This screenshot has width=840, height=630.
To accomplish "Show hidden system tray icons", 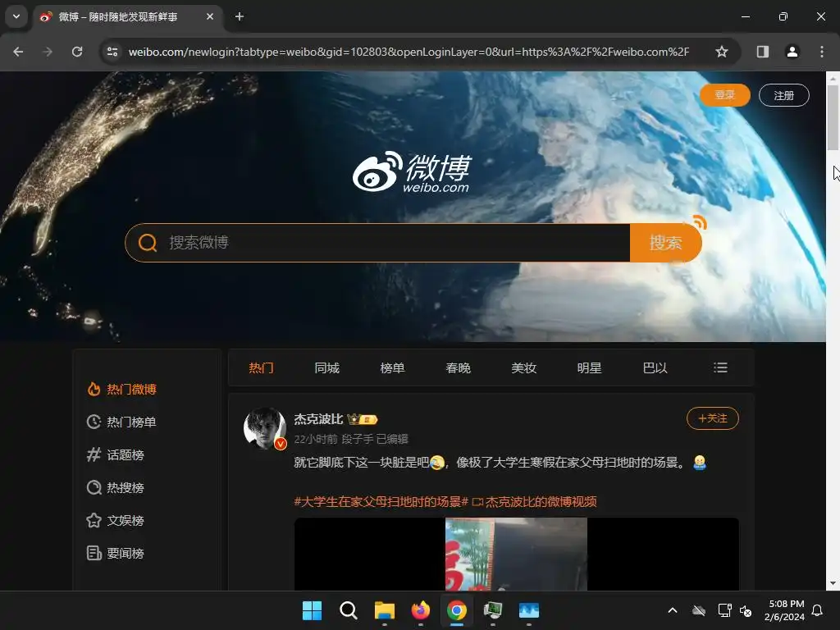I will (x=673, y=610).
